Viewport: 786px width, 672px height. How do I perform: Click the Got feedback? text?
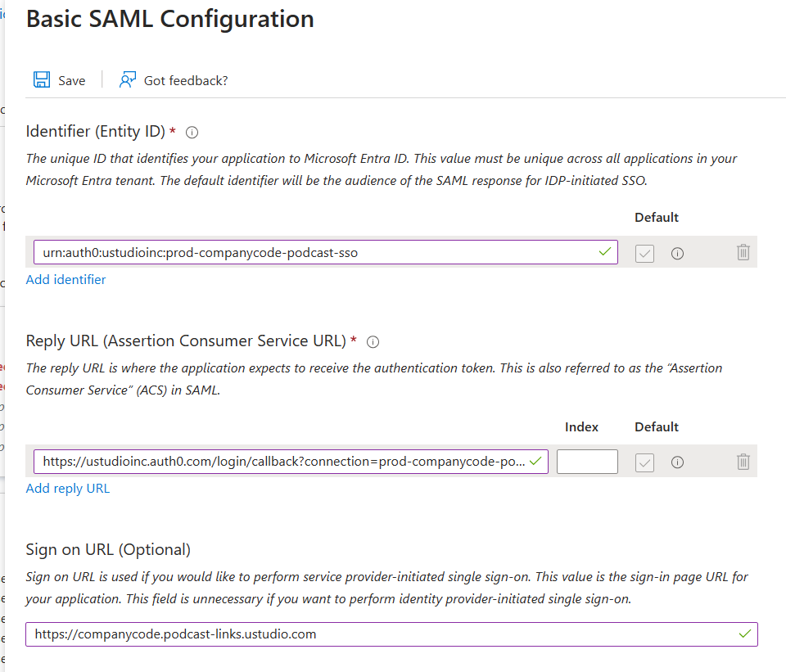(x=186, y=81)
